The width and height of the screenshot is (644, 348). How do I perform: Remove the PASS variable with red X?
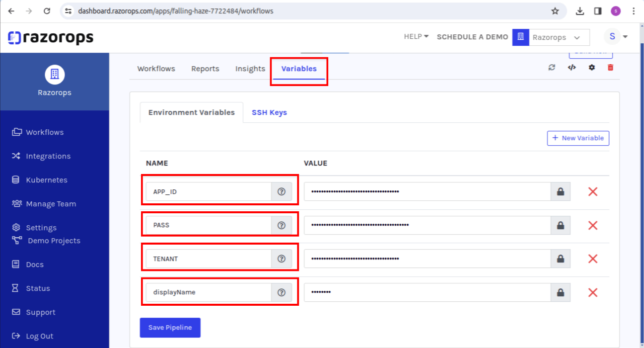592,225
